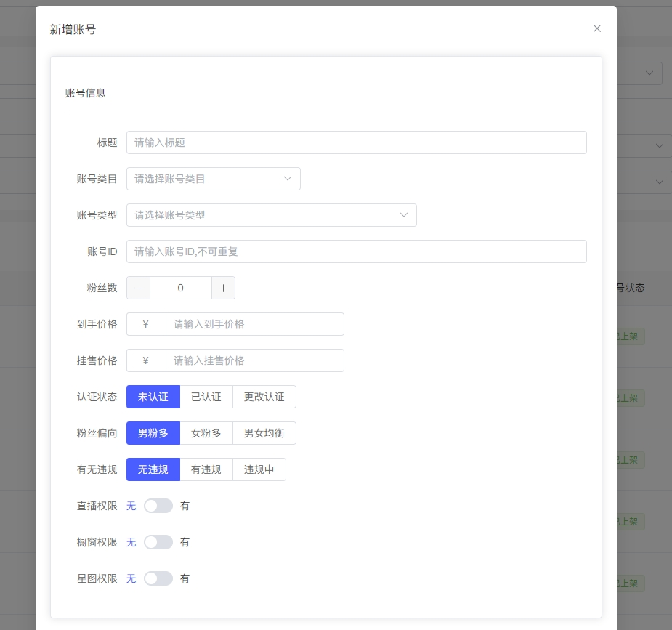
Task: Click the plus icon to increase 粉丝数
Action: click(x=223, y=288)
